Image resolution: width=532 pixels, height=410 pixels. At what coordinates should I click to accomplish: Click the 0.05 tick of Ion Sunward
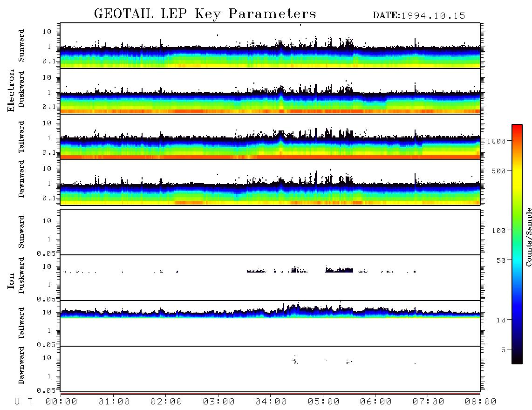(x=46, y=253)
